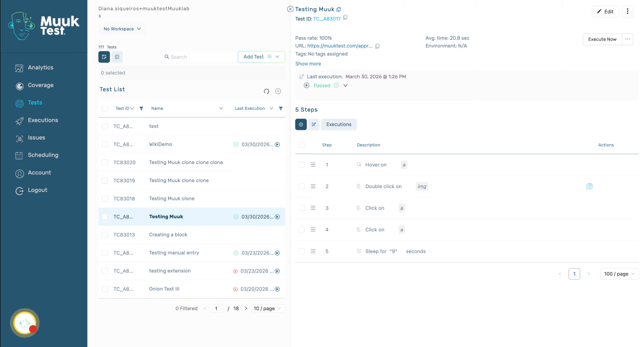Screen dimensions: 644x347
Task: Check the step 4 Click on checkbox
Action: click(x=302, y=230)
